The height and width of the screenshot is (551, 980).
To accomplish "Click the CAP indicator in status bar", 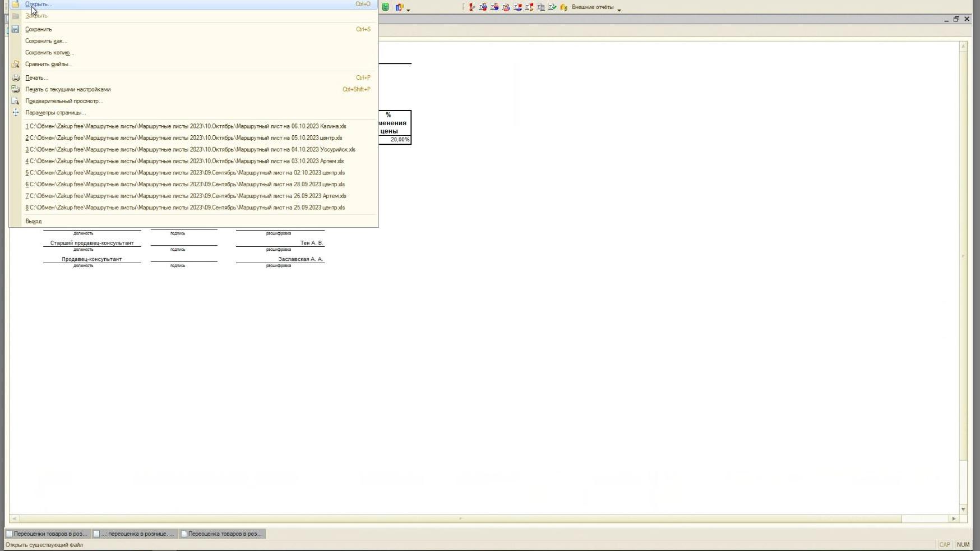I will pos(945,545).
